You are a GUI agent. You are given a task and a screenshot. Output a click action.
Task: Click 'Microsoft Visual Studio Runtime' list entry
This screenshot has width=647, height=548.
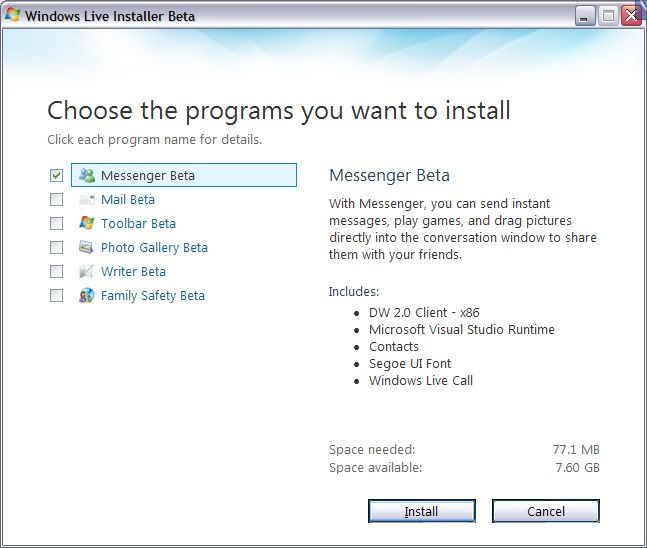pyautogui.click(x=462, y=329)
